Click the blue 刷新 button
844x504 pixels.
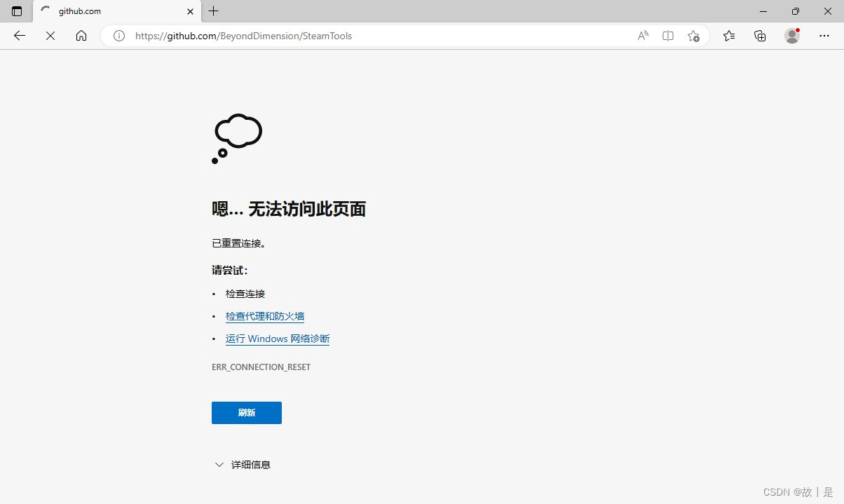[247, 413]
